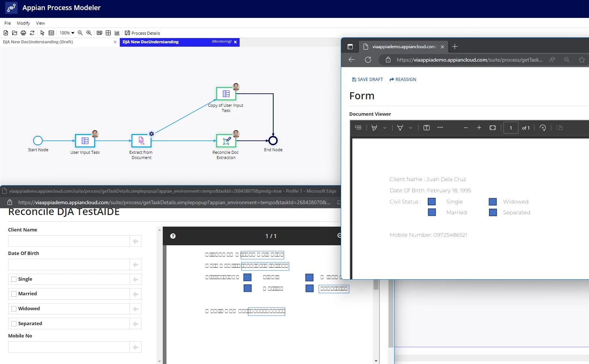This screenshot has height=364, width=589.
Task: Click the PDF page number box
Action: 511,128
